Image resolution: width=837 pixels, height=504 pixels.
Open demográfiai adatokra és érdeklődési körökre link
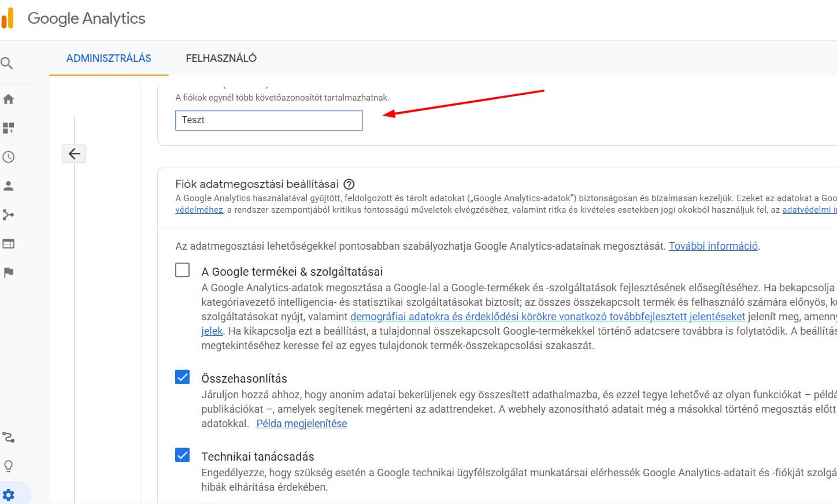pyautogui.click(x=547, y=317)
